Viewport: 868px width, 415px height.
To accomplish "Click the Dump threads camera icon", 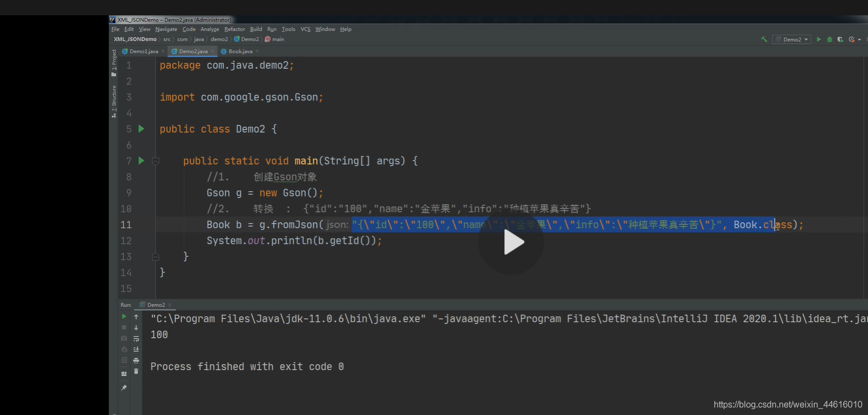I will (124, 338).
